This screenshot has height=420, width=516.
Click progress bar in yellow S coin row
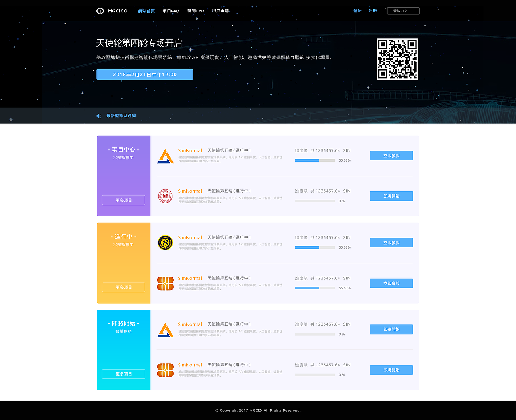[315, 247]
